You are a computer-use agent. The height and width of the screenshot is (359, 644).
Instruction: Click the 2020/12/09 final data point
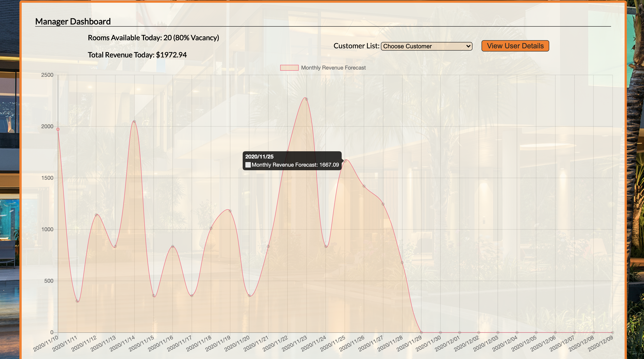(x=612, y=333)
